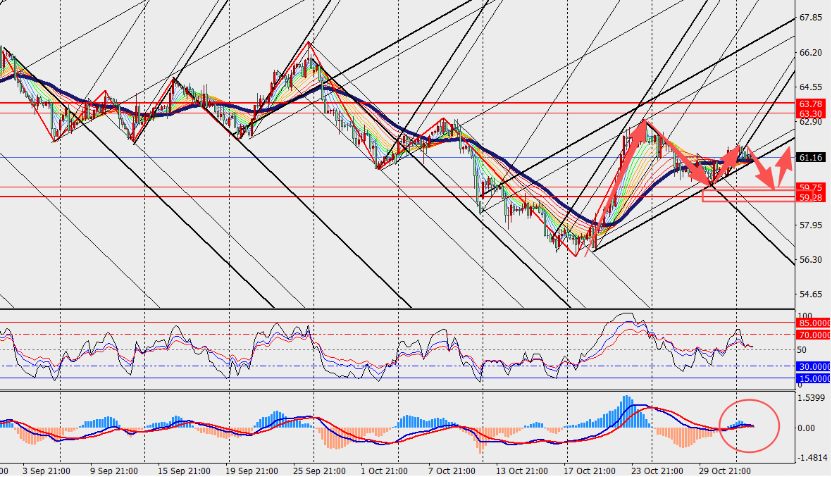Viewport: 831px width, 477px height.
Task: Click the 67.85 price scale value
Action: (810, 18)
